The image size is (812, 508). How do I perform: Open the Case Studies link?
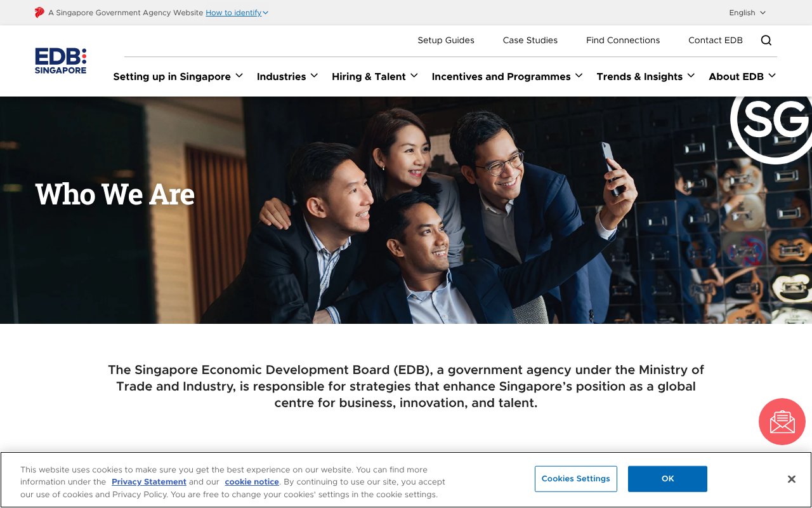click(530, 40)
